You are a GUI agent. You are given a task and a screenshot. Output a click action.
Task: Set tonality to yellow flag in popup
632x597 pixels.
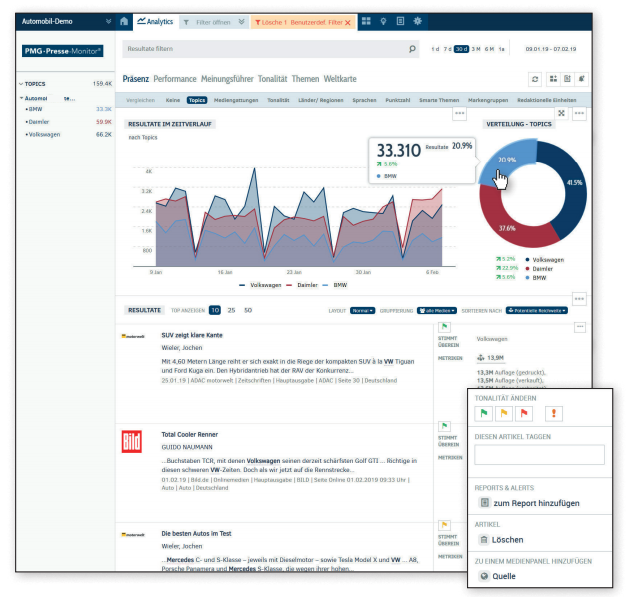pos(504,413)
